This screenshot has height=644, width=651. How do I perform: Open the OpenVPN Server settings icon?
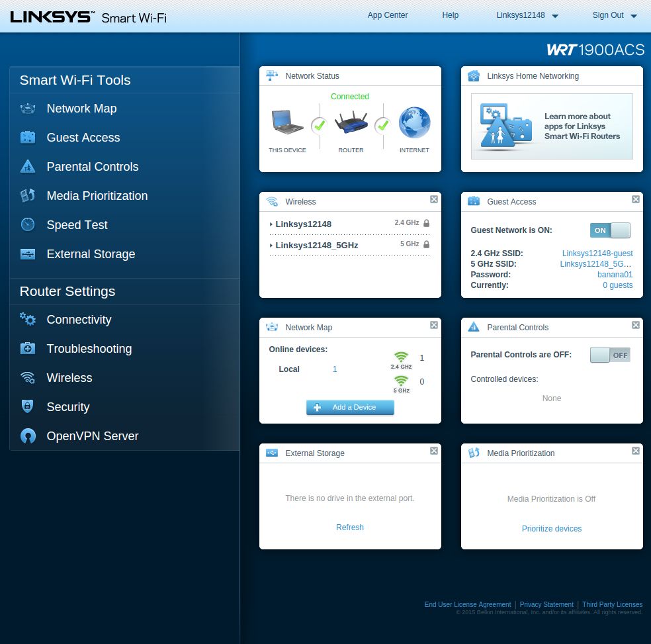[x=27, y=436]
